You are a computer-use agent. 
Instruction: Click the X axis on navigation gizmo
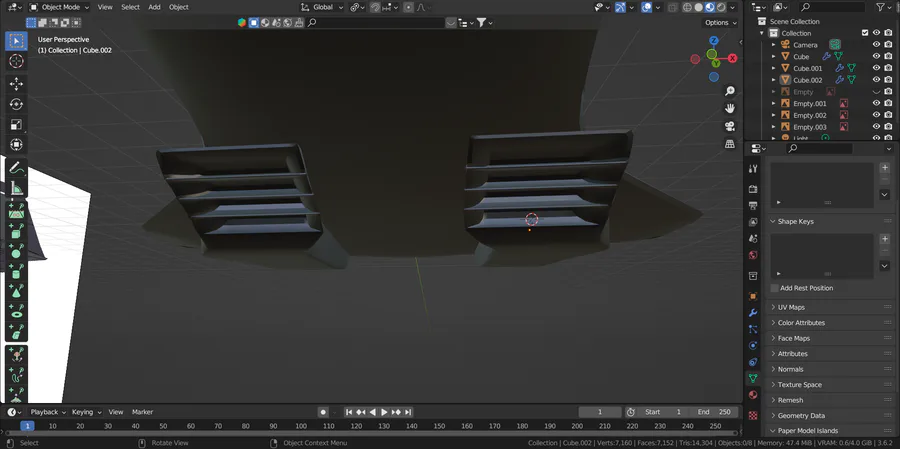coord(732,58)
